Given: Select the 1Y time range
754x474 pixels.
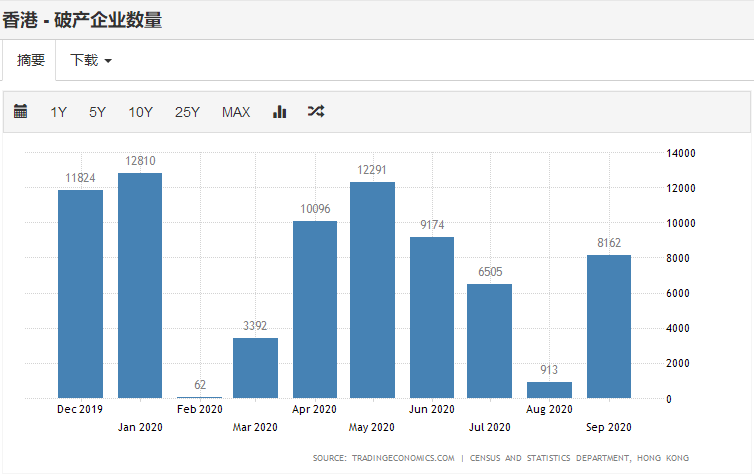Looking at the screenshot, I should [59, 112].
